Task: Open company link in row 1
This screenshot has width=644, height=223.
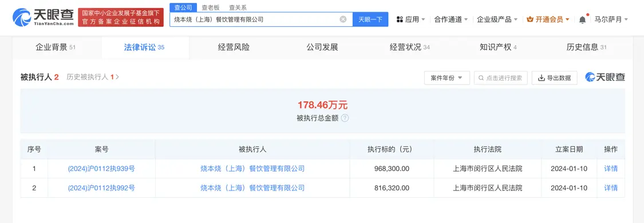Action: tap(252, 169)
